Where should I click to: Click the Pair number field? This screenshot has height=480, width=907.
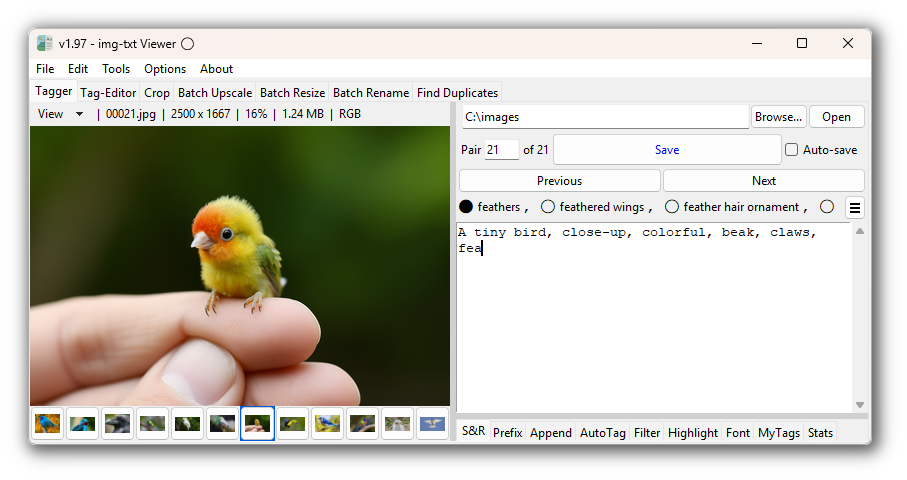click(x=501, y=150)
